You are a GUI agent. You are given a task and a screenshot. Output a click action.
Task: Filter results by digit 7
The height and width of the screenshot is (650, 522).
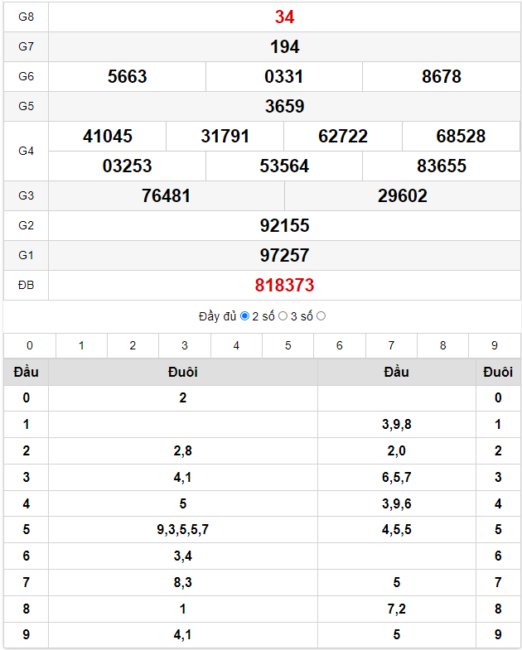[391, 345]
